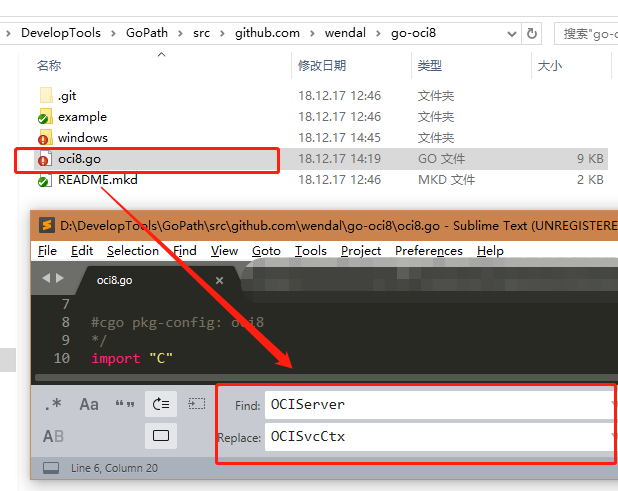
Task: Click MKD 文件 type cell
Action: pos(447,180)
